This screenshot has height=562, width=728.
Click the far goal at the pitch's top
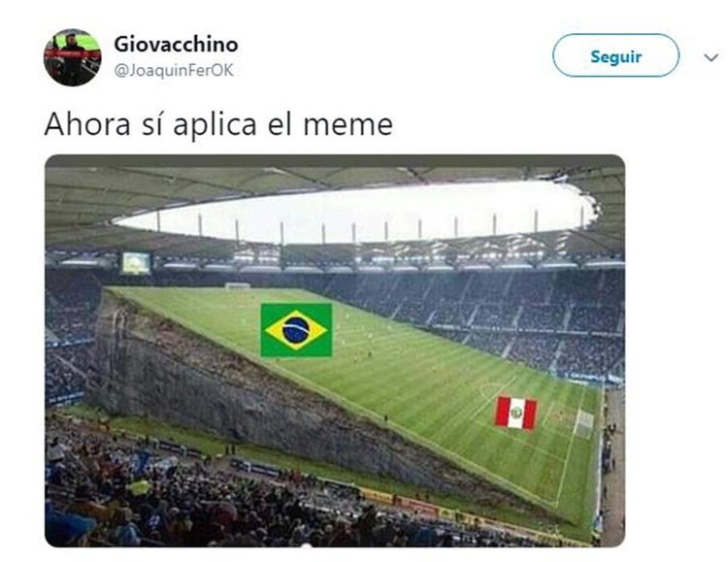click(x=237, y=285)
